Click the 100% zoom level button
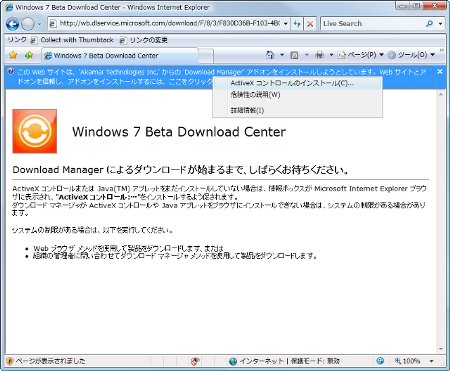The height and width of the screenshot is (371, 450). 407,361
